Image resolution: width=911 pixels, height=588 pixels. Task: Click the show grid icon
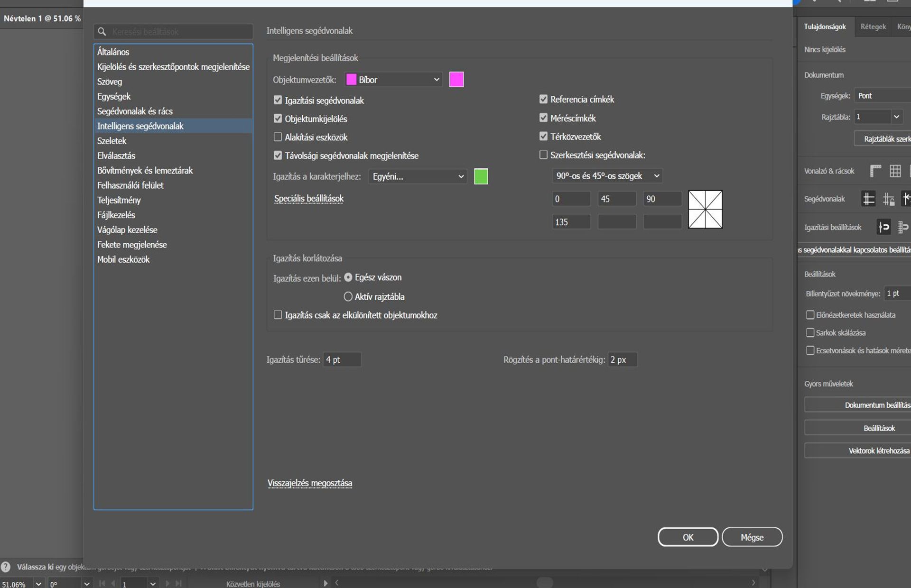coord(895,171)
